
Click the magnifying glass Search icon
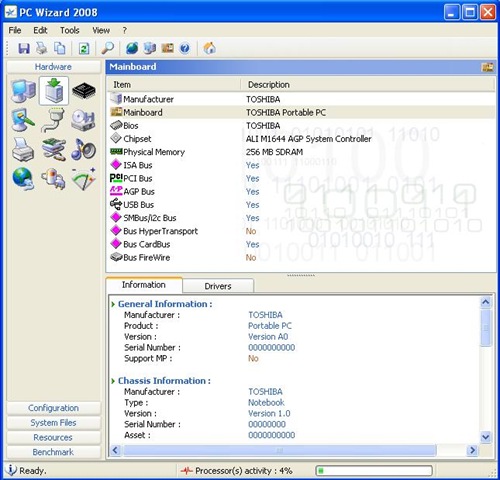click(x=107, y=49)
